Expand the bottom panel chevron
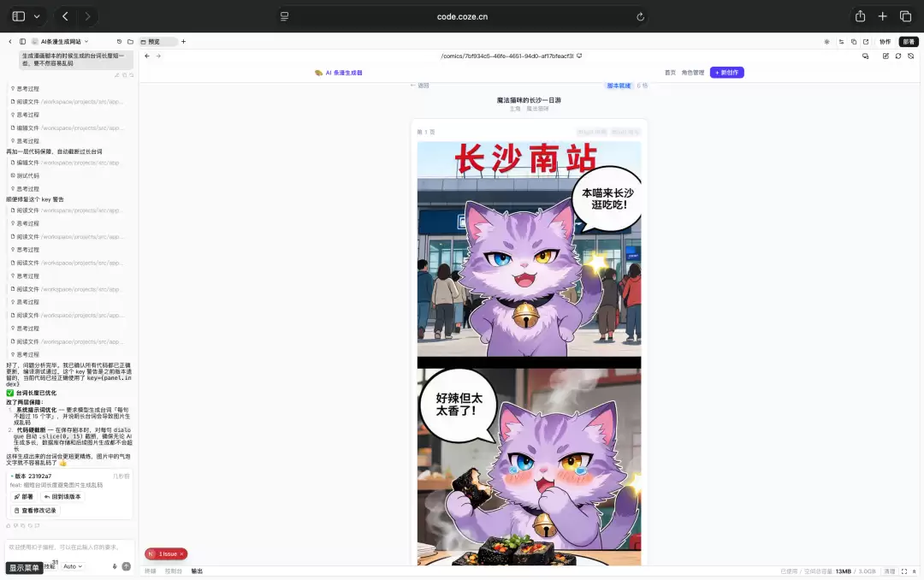Image resolution: width=924 pixels, height=580 pixels. click(914, 571)
